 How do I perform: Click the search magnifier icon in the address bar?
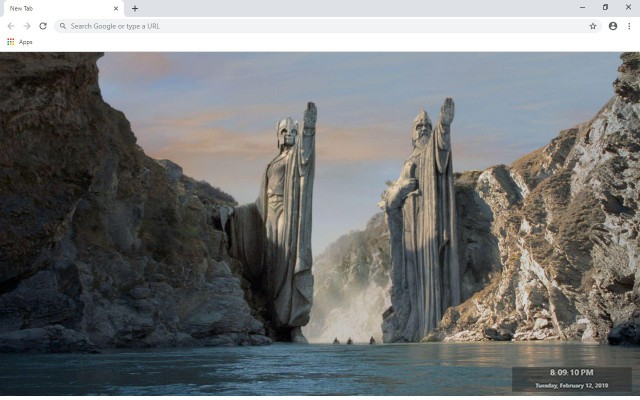(x=63, y=26)
